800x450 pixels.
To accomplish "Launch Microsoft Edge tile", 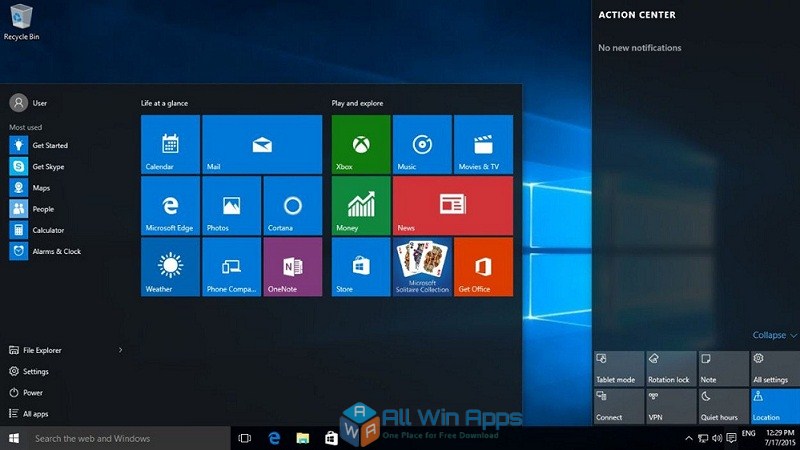I will point(170,206).
